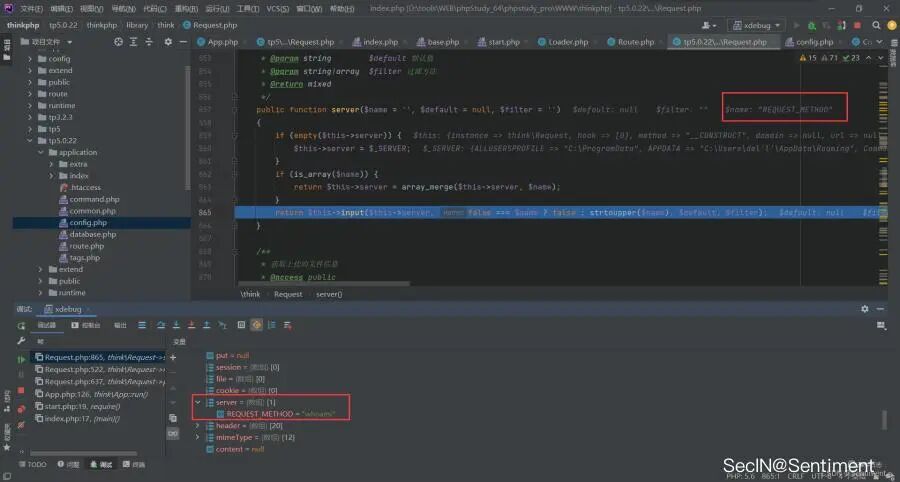Open the hidden editor tabs dropdown chevron
The image size is (900, 482).
coord(880,42)
